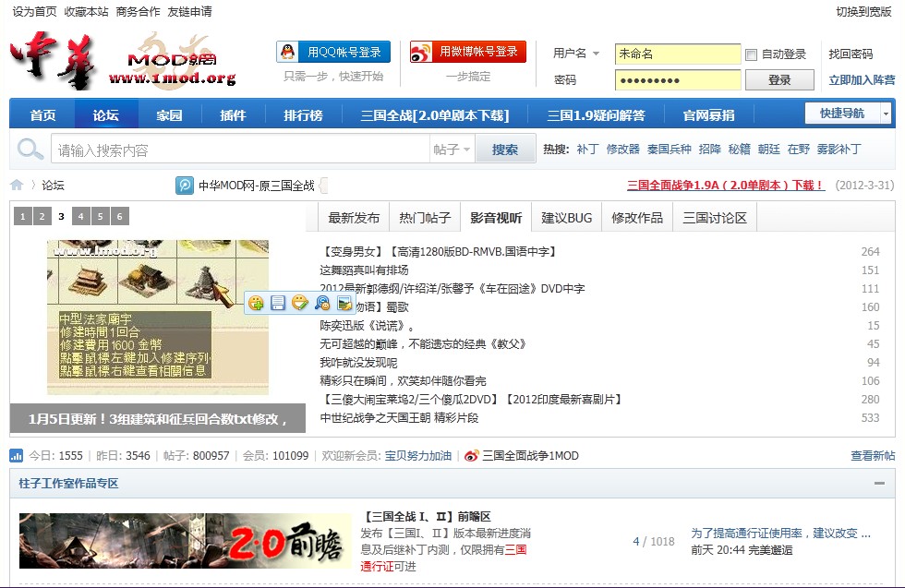The height and width of the screenshot is (588, 905).
Task: Click the share picture icon on image toolbar
Action: coord(344,303)
